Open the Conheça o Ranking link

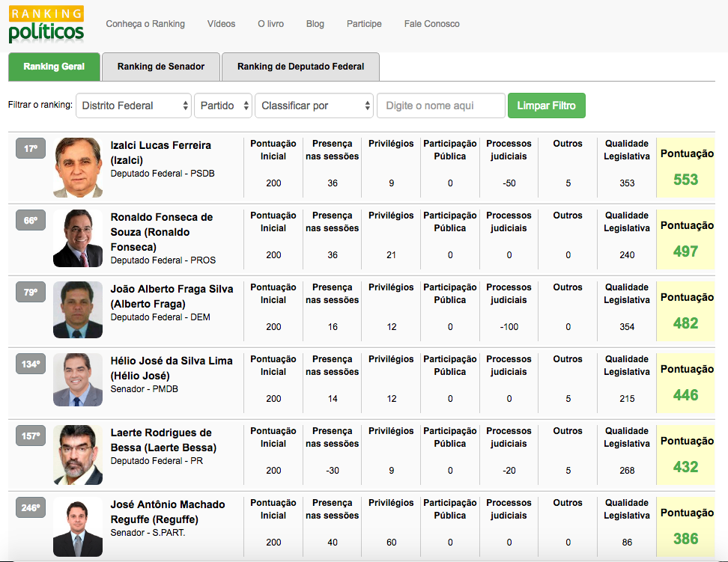coord(145,24)
